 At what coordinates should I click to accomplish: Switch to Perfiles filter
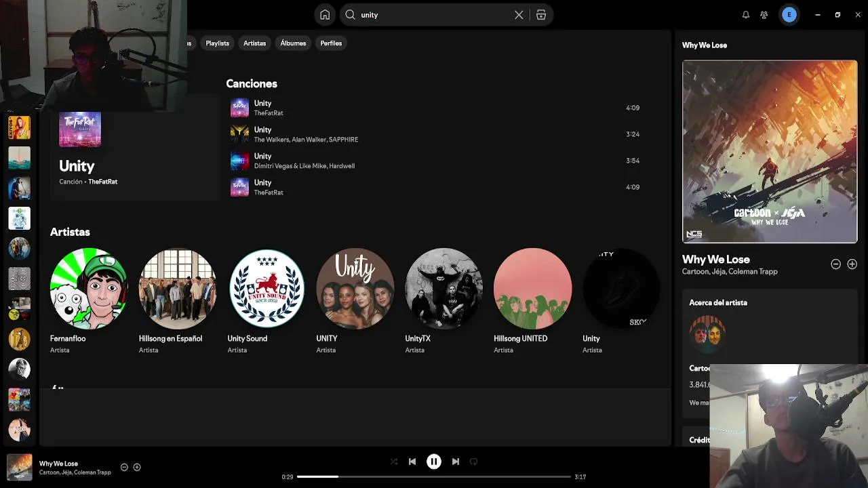(331, 43)
